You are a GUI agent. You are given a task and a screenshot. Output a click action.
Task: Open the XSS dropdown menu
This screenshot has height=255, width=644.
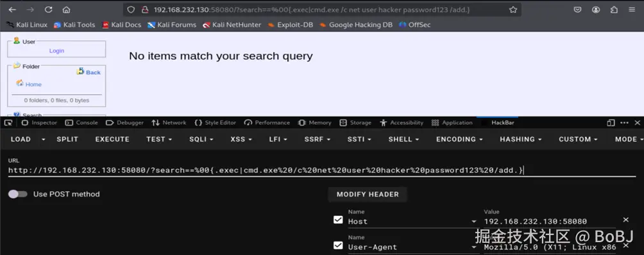(x=241, y=140)
